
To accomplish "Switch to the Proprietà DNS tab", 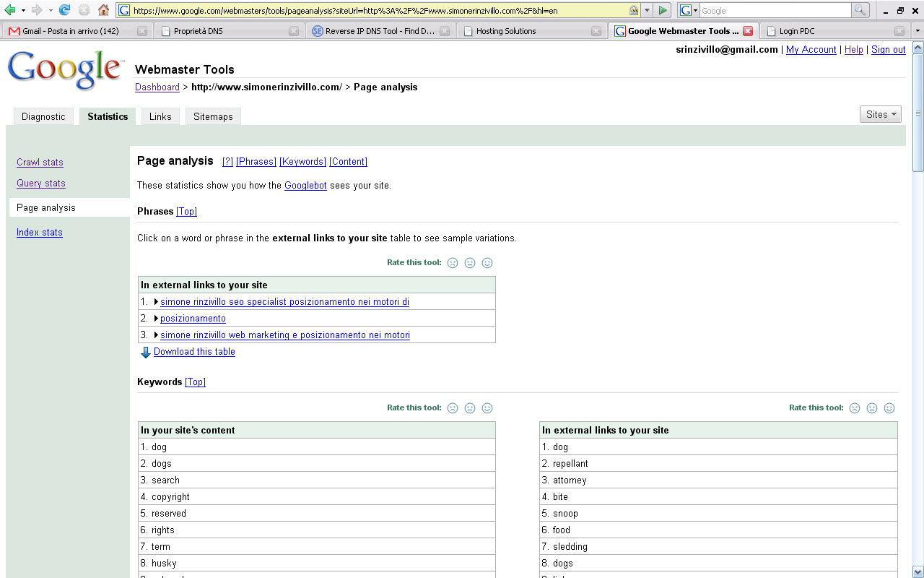I will tap(229, 31).
